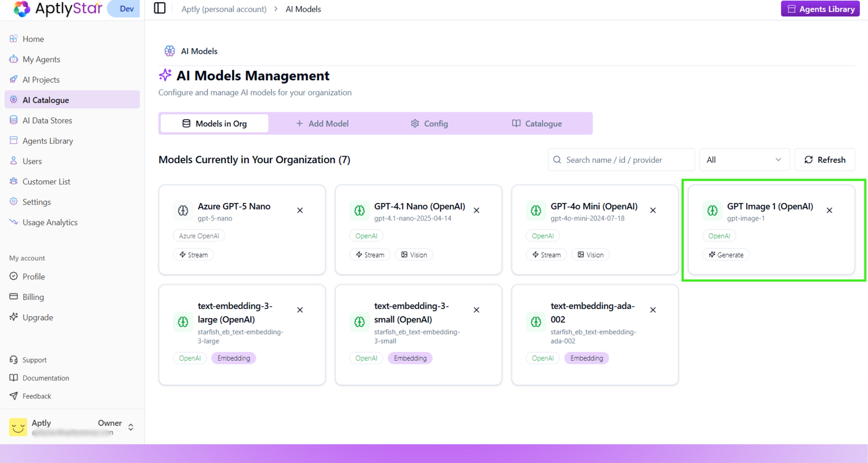Click Embedding tag on text-embedding-3-large
868x463 pixels.
tap(234, 358)
